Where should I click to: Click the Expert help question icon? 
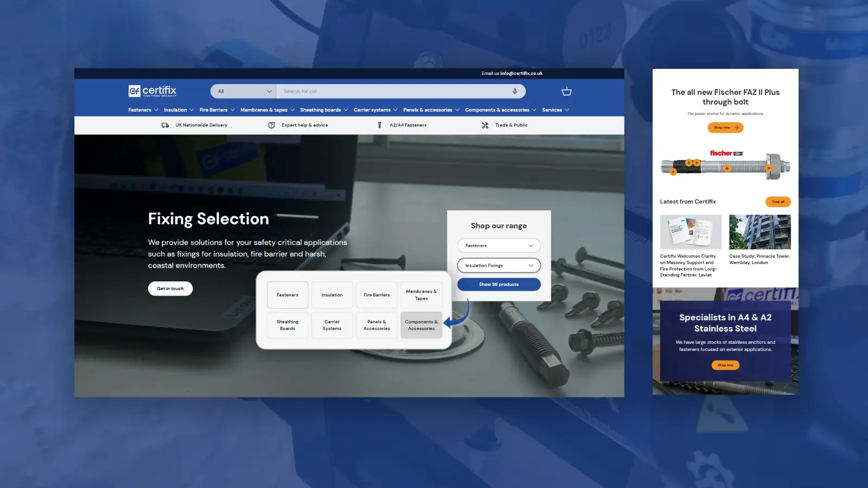point(271,125)
